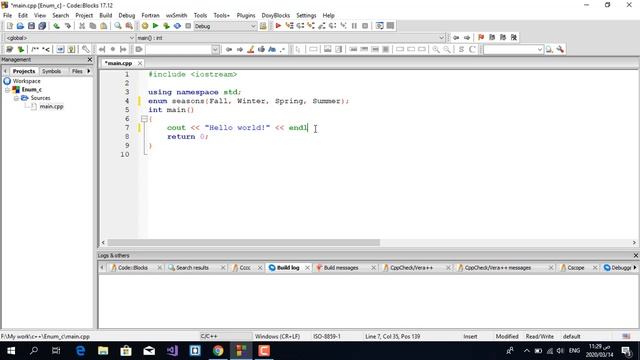640x360 pixels.
Task: Start debugger with red arrow icon
Action: tap(278, 26)
